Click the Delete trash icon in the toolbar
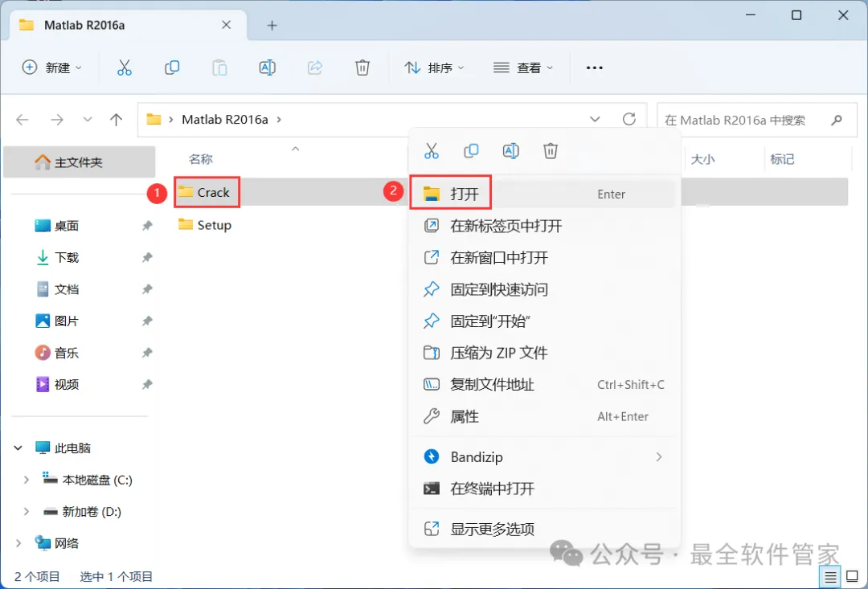This screenshot has height=589, width=868. (362, 67)
